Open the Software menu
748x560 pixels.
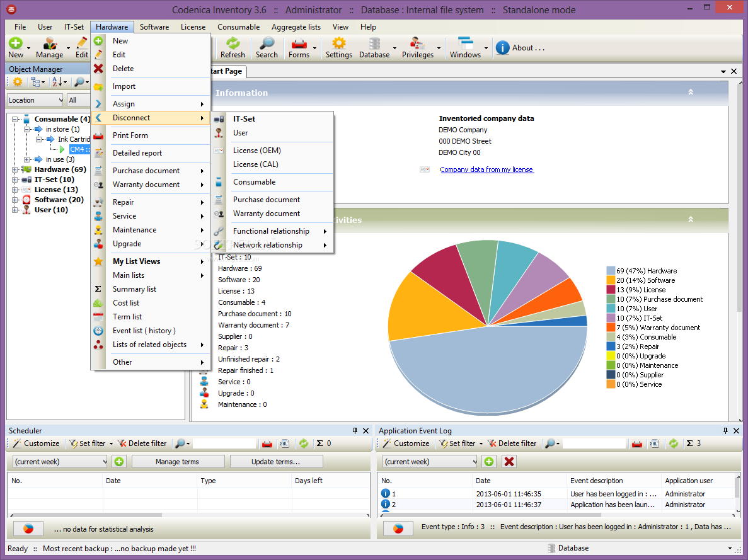[154, 27]
